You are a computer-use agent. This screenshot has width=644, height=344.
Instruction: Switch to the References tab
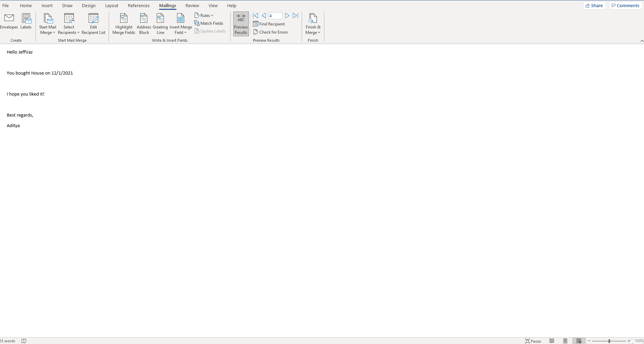point(139,5)
